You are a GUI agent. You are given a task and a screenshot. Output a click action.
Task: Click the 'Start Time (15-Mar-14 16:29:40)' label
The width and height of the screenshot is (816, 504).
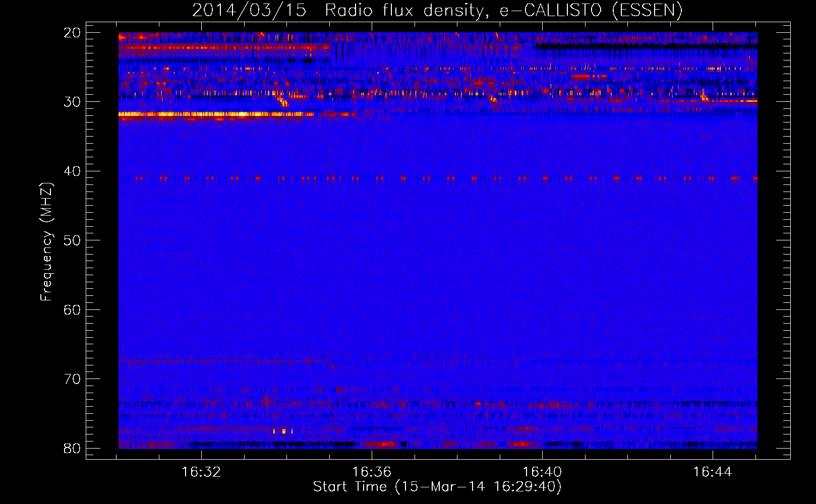(437, 486)
